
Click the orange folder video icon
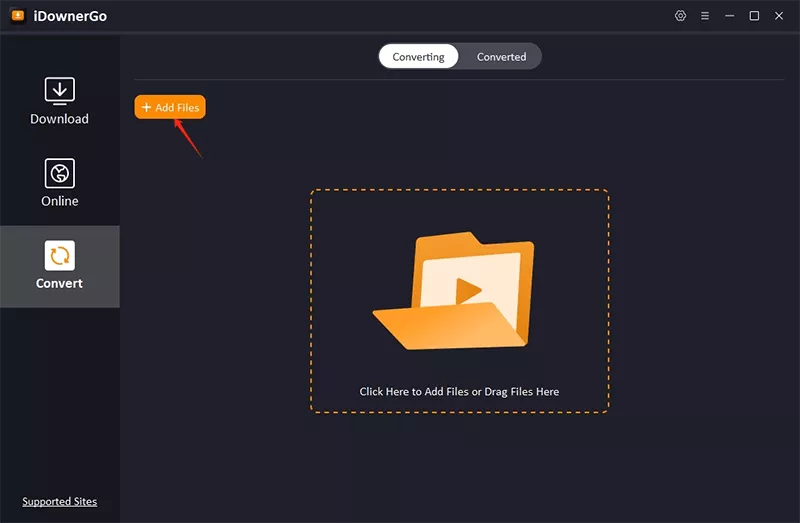[x=454, y=291]
